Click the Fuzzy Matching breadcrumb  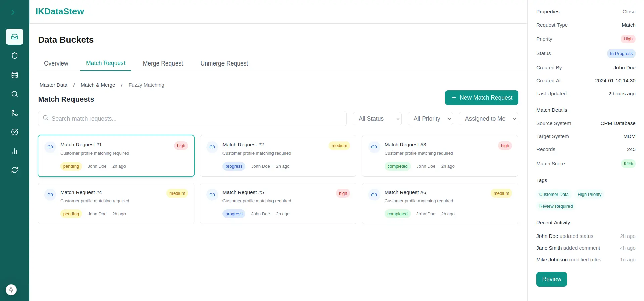coord(146,85)
